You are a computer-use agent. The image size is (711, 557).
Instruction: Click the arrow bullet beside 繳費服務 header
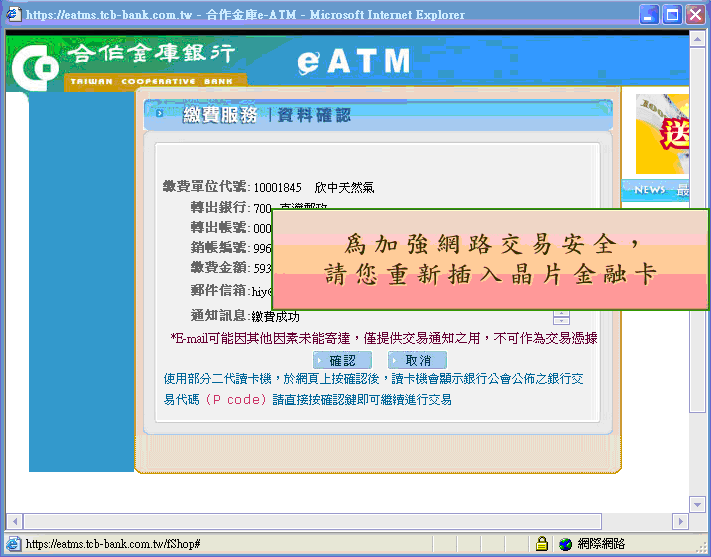coord(159,113)
